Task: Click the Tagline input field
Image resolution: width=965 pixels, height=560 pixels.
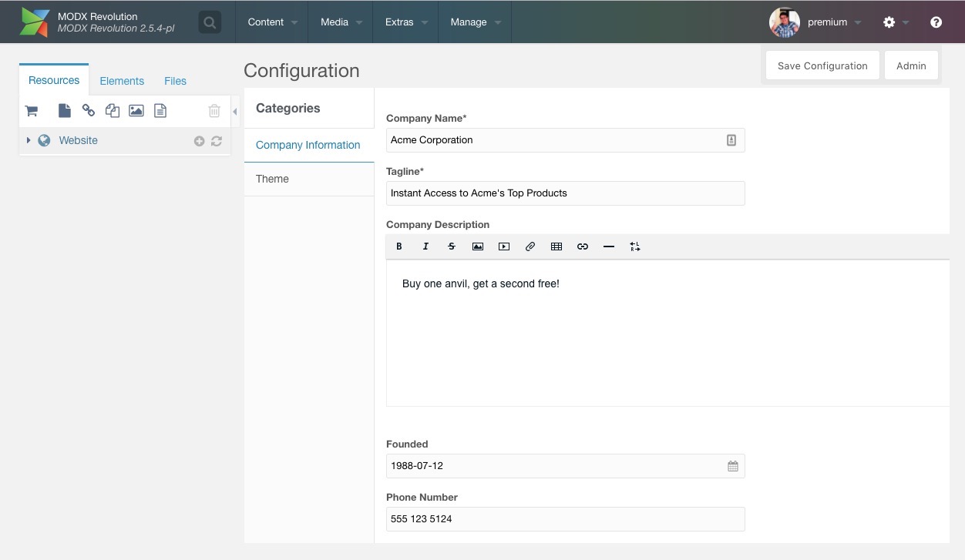Action: [565, 193]
